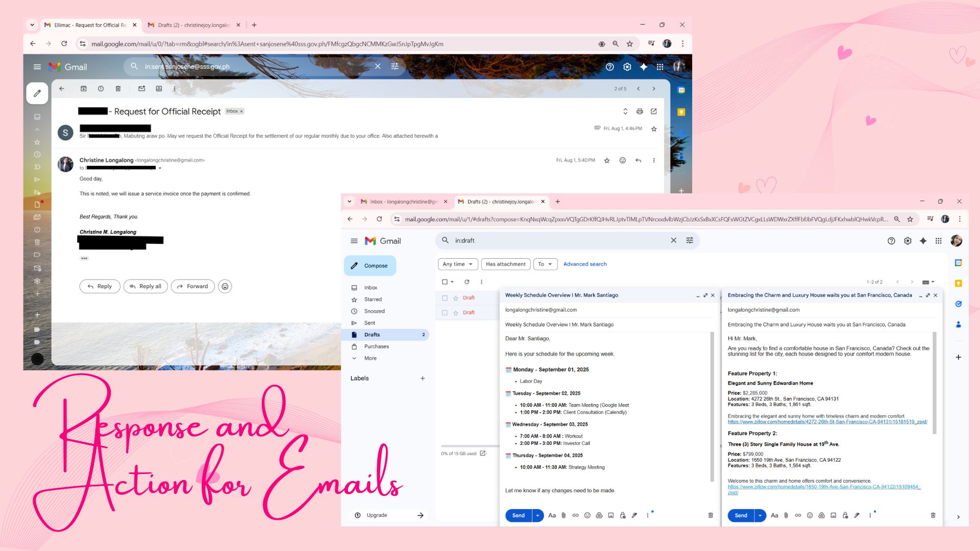
Task: Expand the More item in Gmail sidebar
Action: [370, 358]
